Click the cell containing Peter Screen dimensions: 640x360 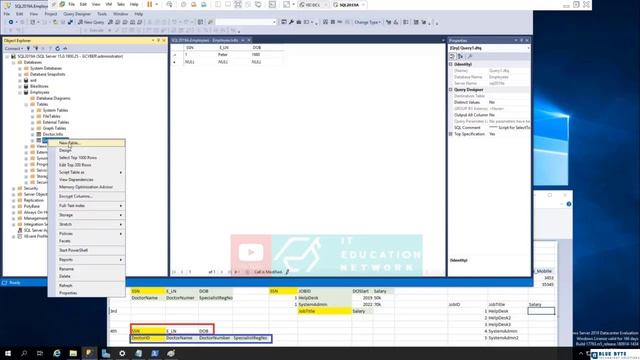click(233, 55)
